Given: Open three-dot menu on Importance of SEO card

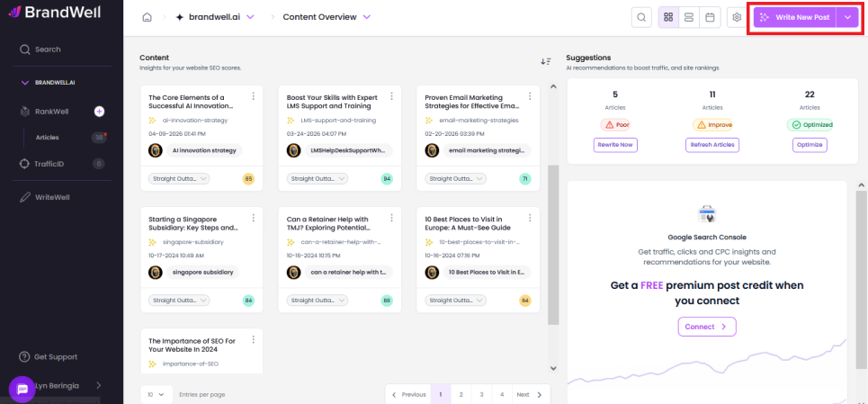Looking at the screenshot, I should coord(254,340).
